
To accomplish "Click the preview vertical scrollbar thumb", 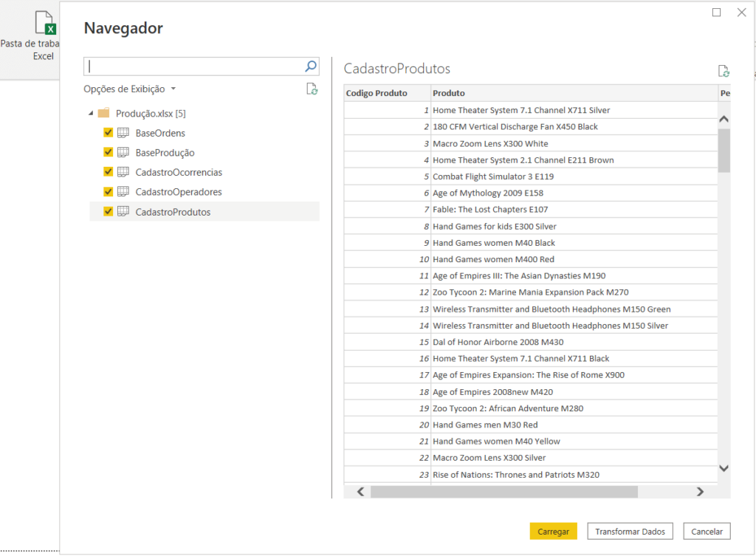I will pyautogui.click(x=724, y=151).
